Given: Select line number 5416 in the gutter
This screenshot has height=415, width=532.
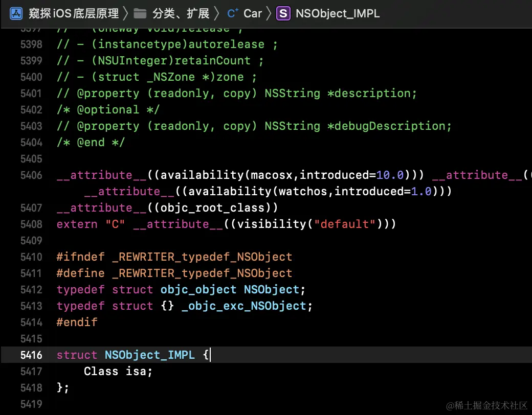Looking at the screenshot, I should coord(31,355).
